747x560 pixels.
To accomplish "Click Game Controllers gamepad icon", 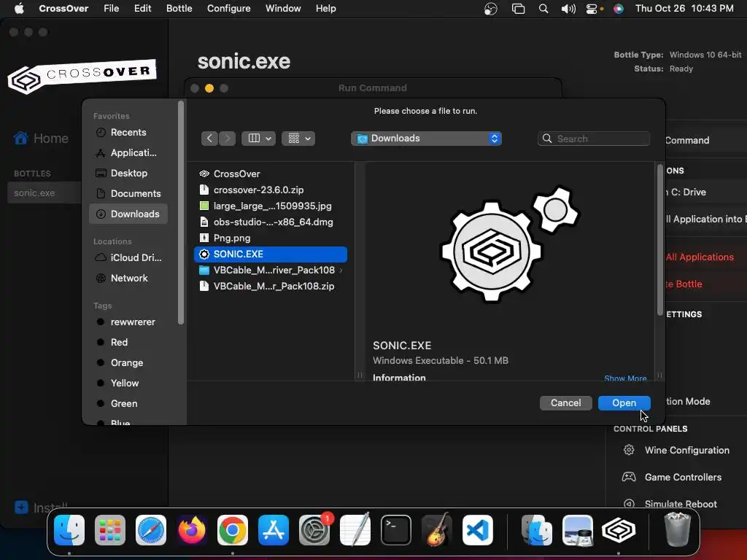I will tap(629, 477).
